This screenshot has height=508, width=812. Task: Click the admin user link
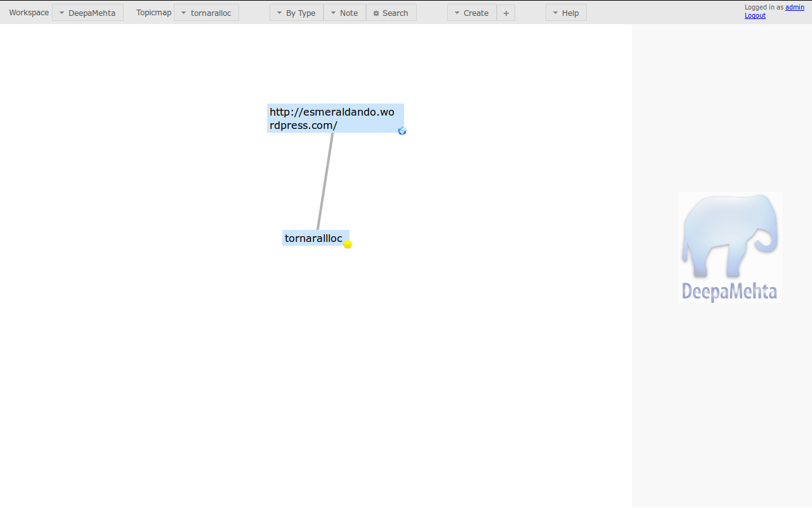pyautogui.click(x=795, y=8)
